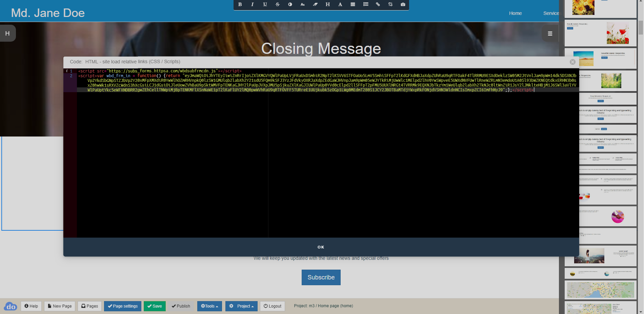This screenshot has width=644, height=314.
Task: Change font size with the Aa icon
Action: coord(303,4)
